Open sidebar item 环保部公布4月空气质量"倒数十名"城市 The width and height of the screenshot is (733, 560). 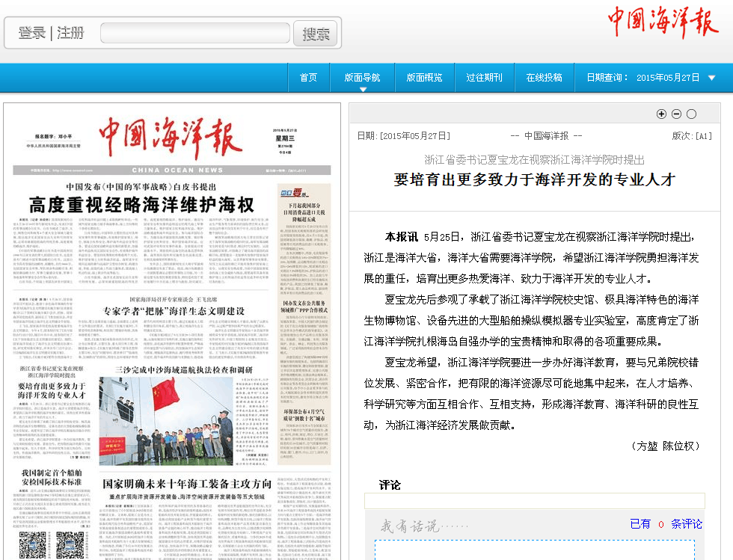(x=304, y=415)
